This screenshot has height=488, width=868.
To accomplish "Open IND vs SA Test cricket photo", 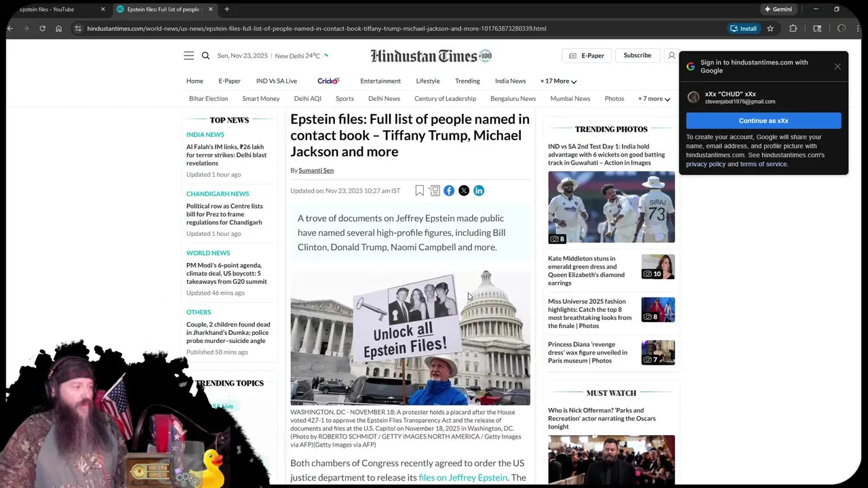I will [x=611, y=207].
